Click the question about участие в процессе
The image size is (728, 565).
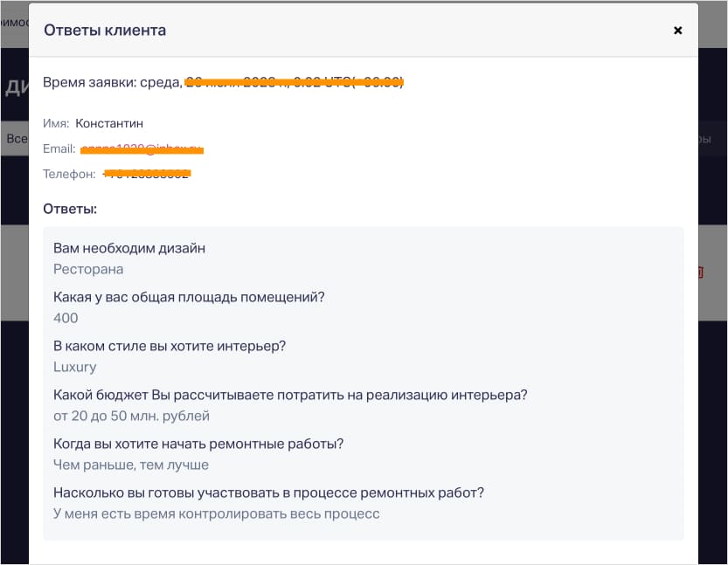268,493
